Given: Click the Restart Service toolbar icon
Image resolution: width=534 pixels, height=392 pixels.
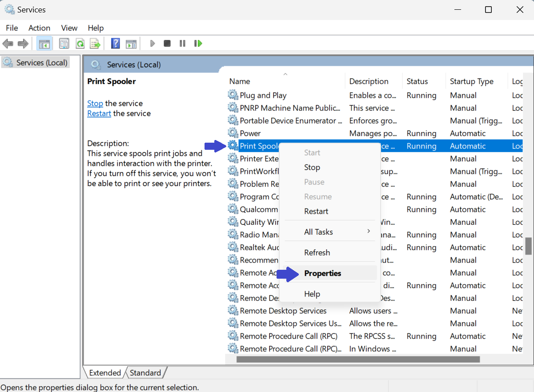Looking at the screenshot, I should point(198,43).
